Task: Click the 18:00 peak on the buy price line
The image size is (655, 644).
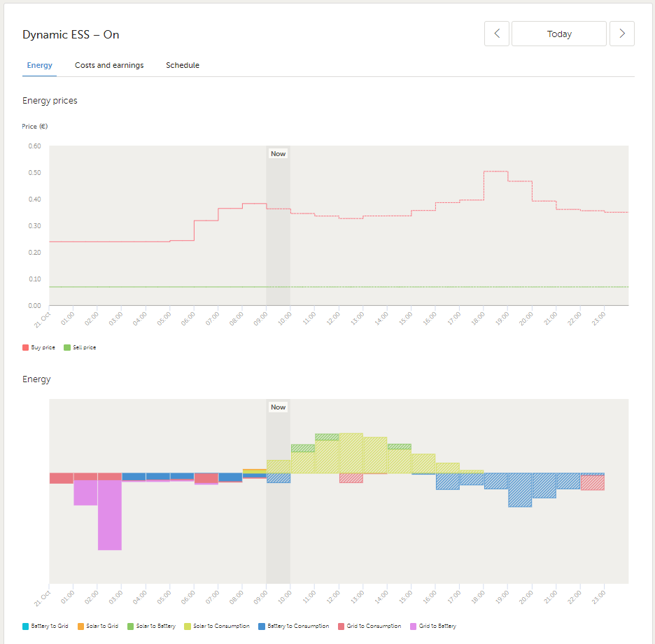Action: click(495, 171)
